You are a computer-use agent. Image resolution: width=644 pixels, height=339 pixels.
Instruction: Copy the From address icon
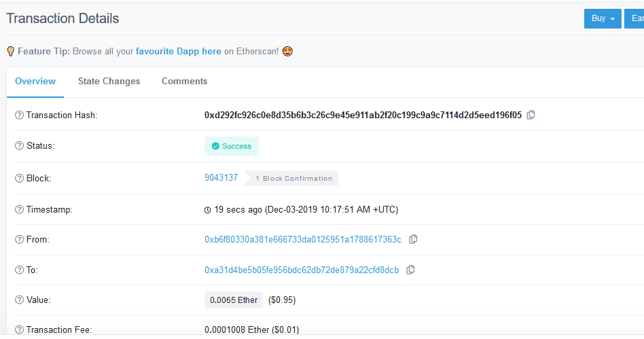pos(413,239)
